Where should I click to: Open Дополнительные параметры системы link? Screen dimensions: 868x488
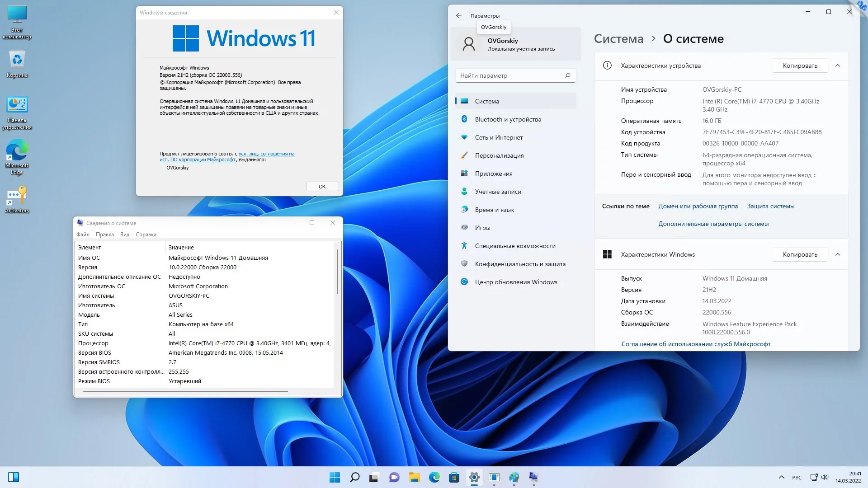pos(713,224)
